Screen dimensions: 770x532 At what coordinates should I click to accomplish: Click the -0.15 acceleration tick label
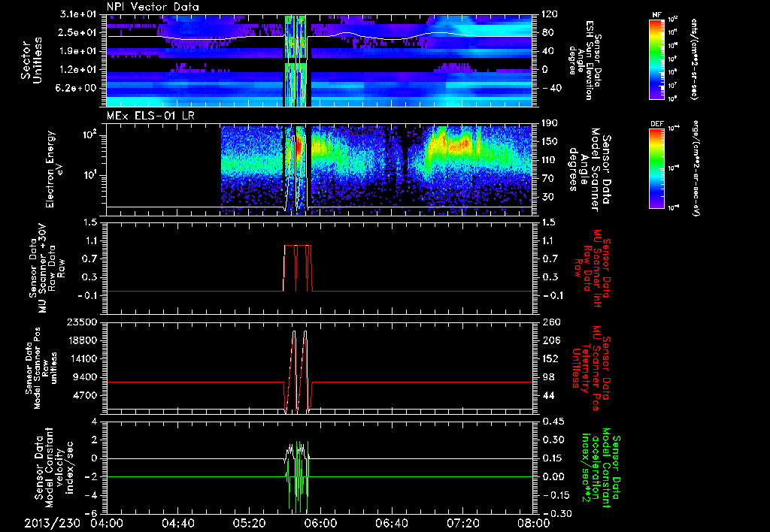(x=554, y=495)
